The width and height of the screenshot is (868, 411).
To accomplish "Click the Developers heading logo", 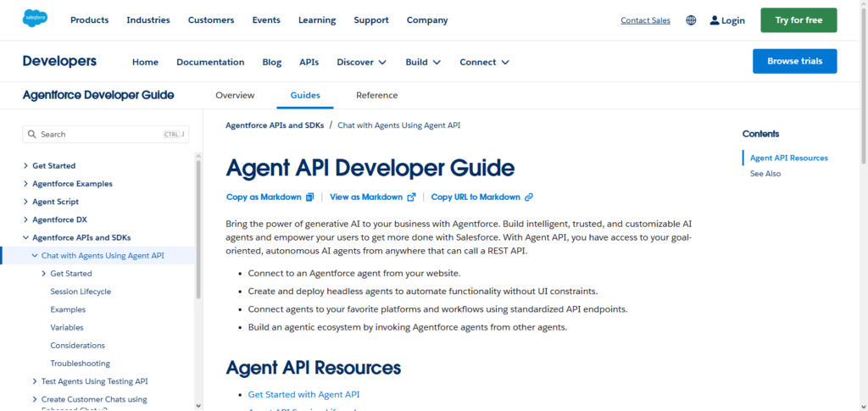I will (x=60, y=61).
